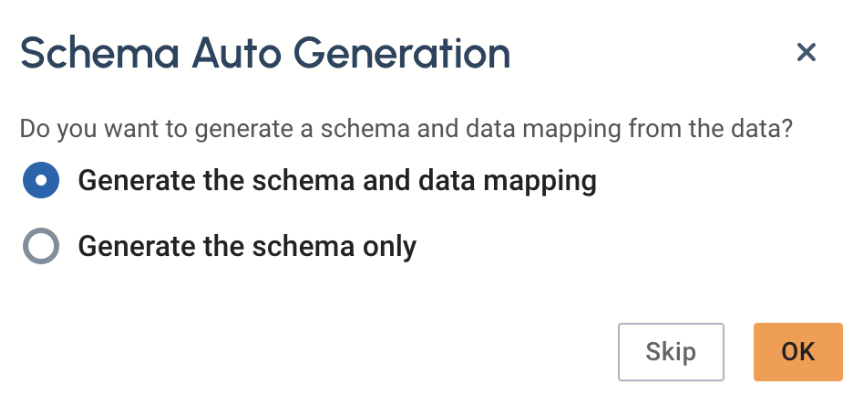Pick the first radio option in the dialog

41,181
